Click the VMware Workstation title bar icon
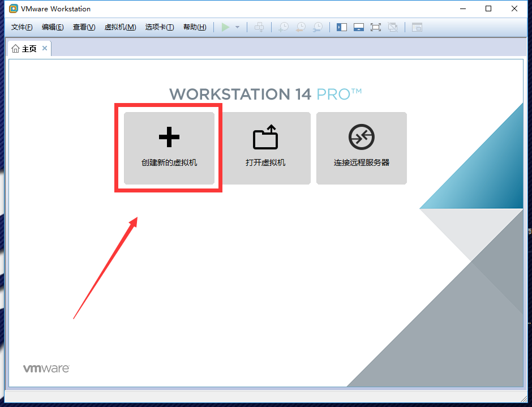The image size is (532, 407). click(x=13, y=9)
